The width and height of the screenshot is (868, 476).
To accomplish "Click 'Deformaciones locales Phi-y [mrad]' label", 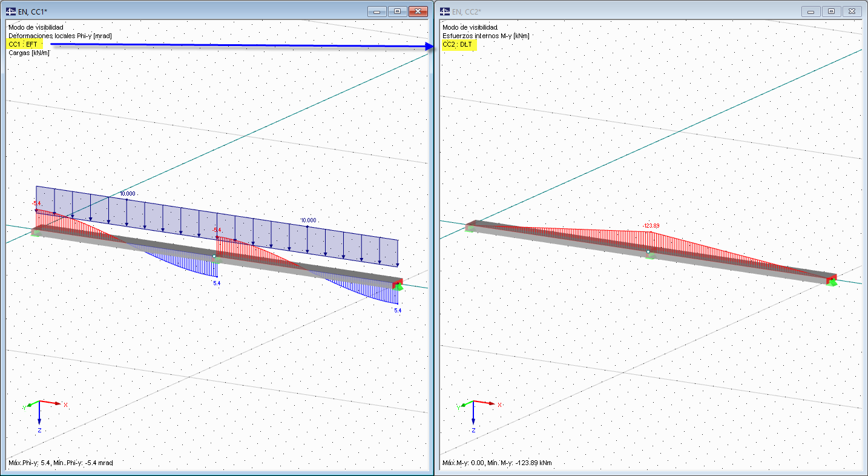I will (x=60, y=36).
